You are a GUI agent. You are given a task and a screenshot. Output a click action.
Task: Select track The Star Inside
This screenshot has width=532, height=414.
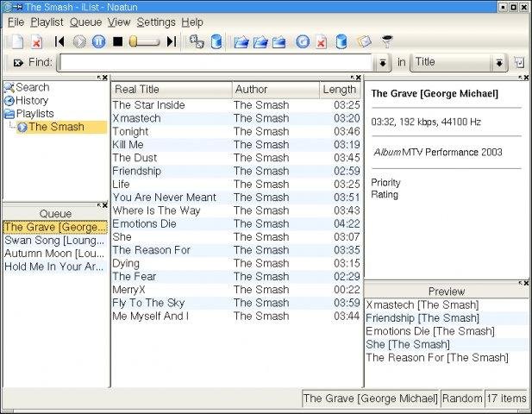tap(235, 105)
